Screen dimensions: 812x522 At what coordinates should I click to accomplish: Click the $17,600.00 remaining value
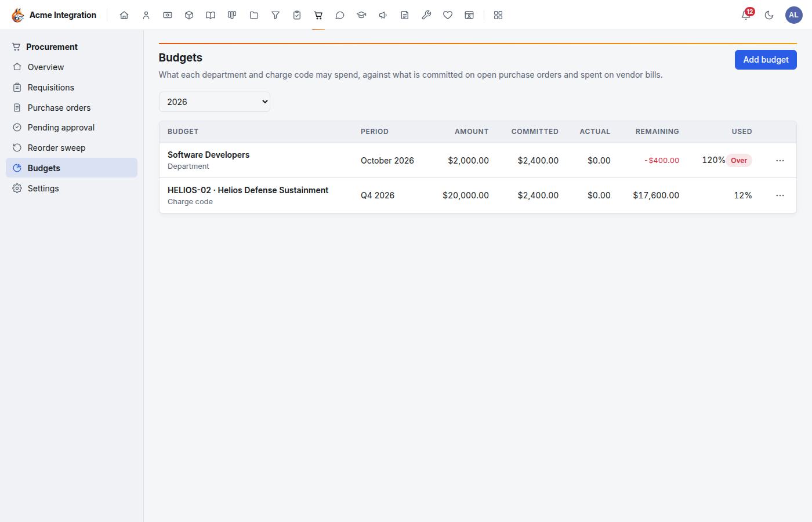pos(656,195)
